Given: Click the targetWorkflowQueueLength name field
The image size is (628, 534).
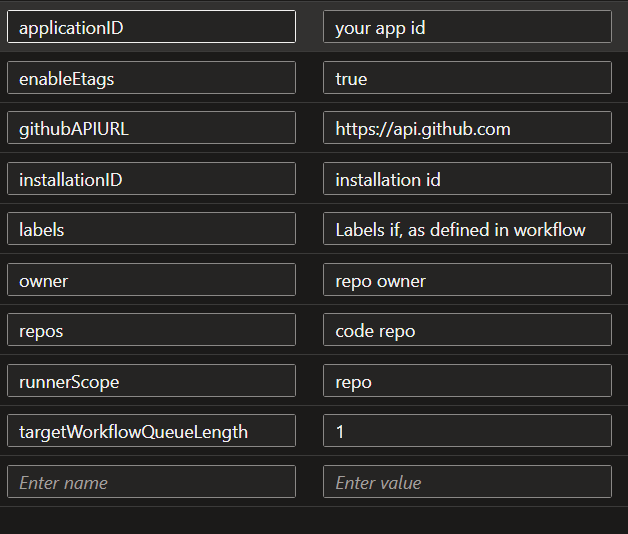Looking at the screenshot, I should pos(151,431).
